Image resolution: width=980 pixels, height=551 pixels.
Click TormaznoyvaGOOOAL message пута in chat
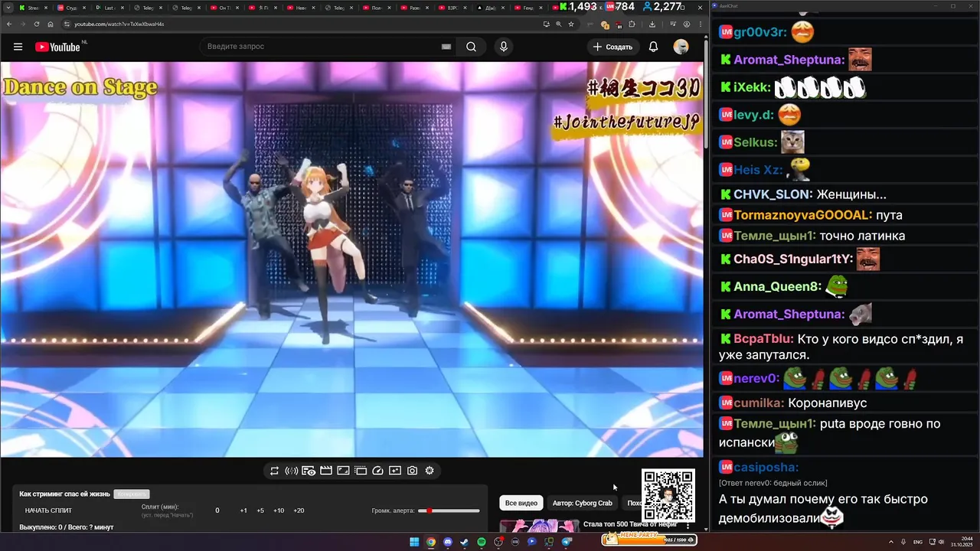889,215
